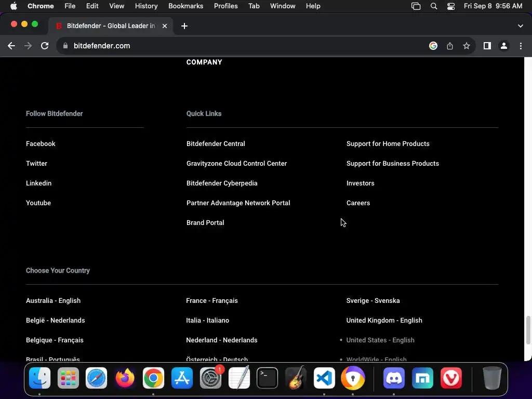Click the Google icon in the address bar

(433, 46)
